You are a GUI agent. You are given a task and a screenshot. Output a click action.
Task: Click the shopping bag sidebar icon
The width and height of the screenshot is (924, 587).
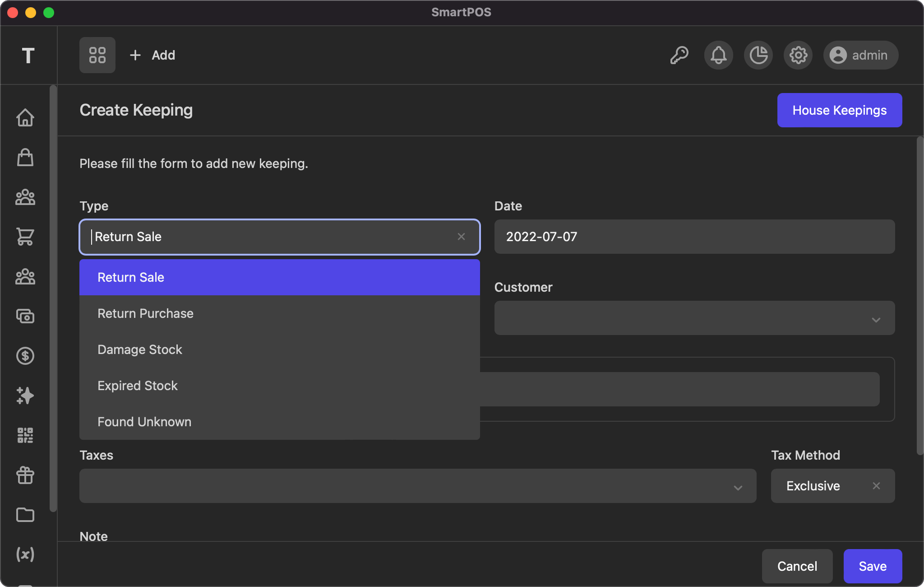coord(25,157)
